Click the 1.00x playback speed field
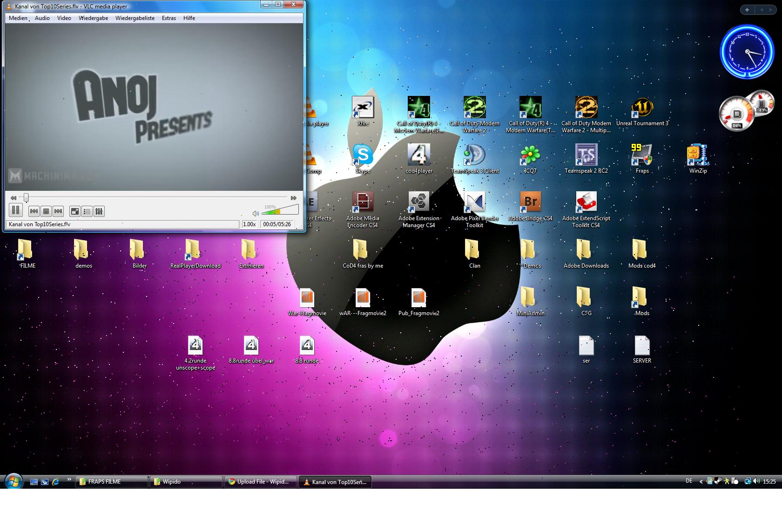The image size is (782, 532). click(249, 224)
